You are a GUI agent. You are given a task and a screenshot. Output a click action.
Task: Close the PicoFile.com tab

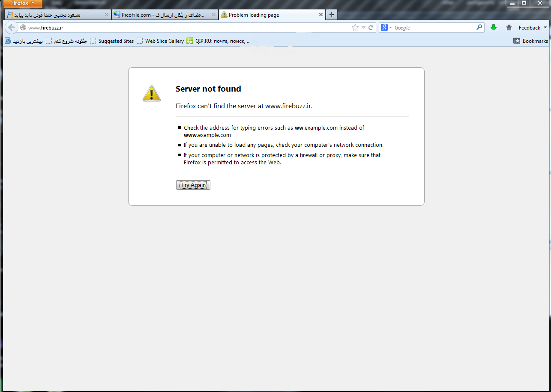tap(213, 15)
